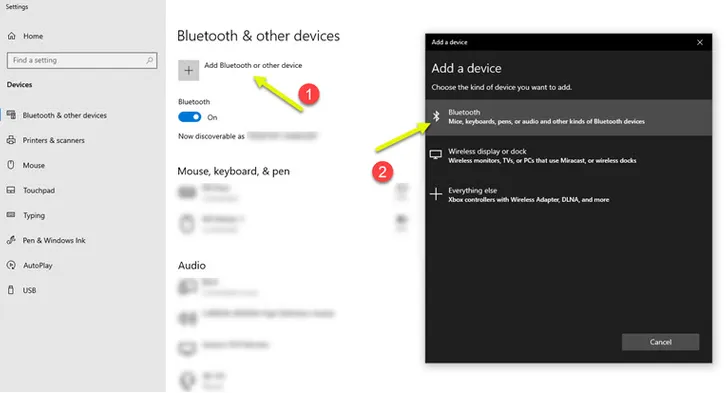
Task: Select Typing in the Devices sidebar
Action: click(x=34, y=215)
